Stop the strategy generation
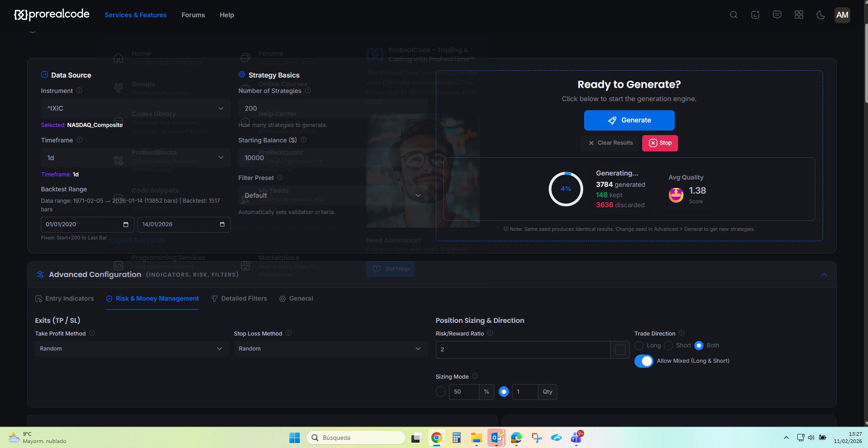 660,143
